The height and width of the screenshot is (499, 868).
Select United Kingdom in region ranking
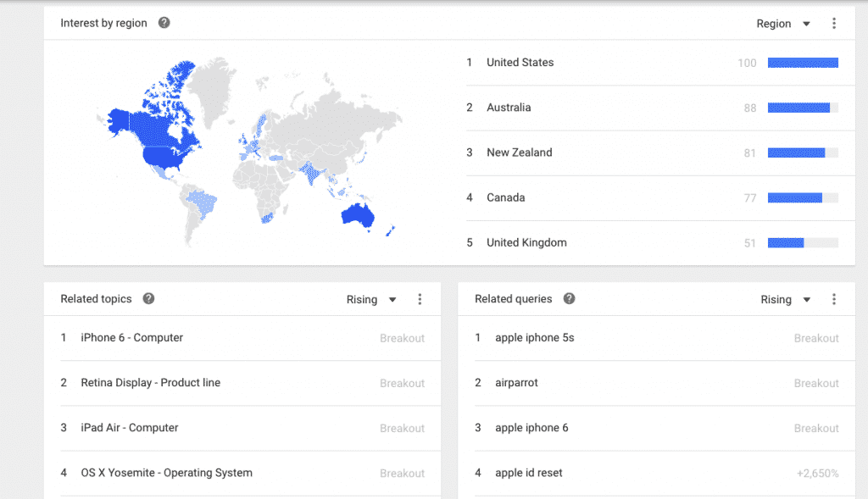526,243
